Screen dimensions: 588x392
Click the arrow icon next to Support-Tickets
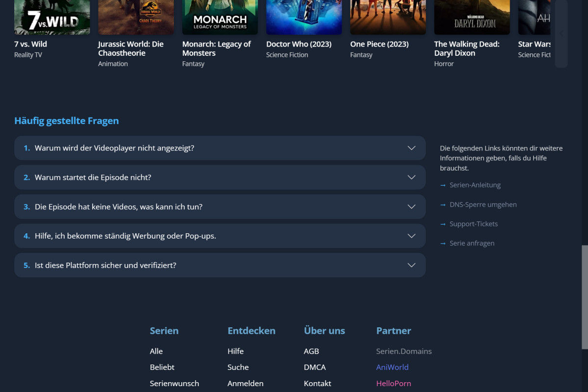[x=443, y=223]
